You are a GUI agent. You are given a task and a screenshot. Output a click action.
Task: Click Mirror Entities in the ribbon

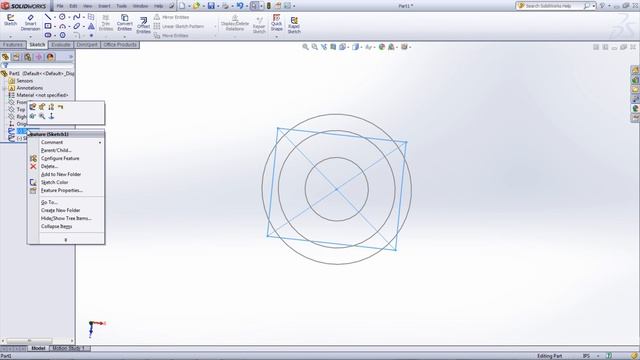pyautogui.click(x=171, y=17)
